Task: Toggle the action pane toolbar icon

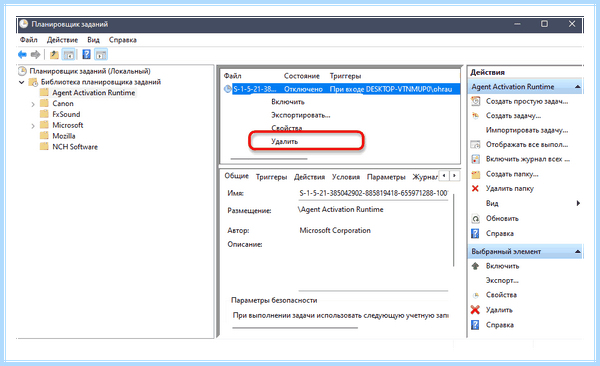Action: point(101,55)
